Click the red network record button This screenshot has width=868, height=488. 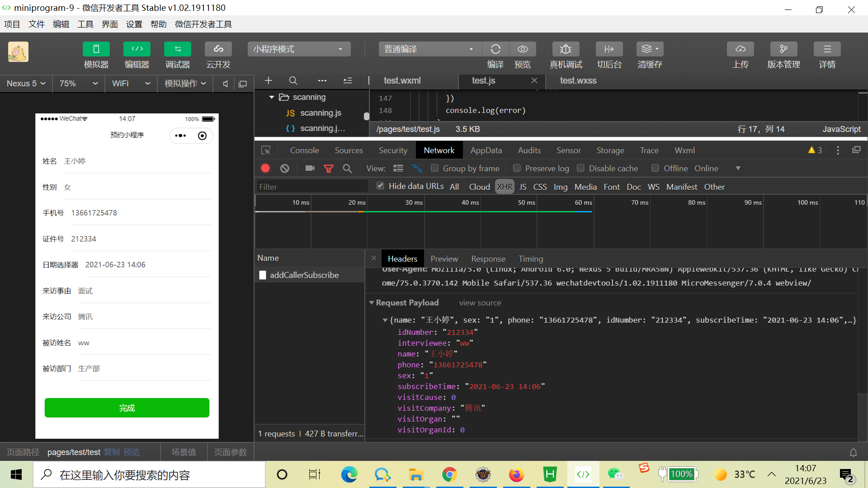pyautogui.click(x=265, y=169)
